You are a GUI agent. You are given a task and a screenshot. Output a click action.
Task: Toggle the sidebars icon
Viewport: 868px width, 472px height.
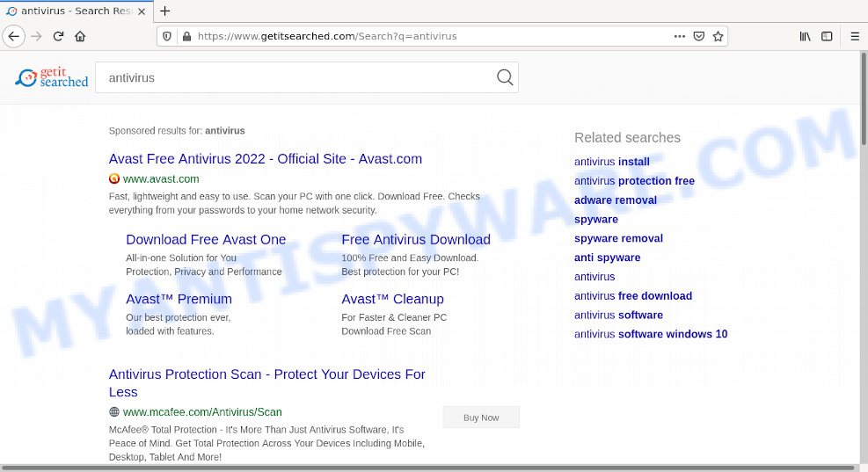point(827,37)
